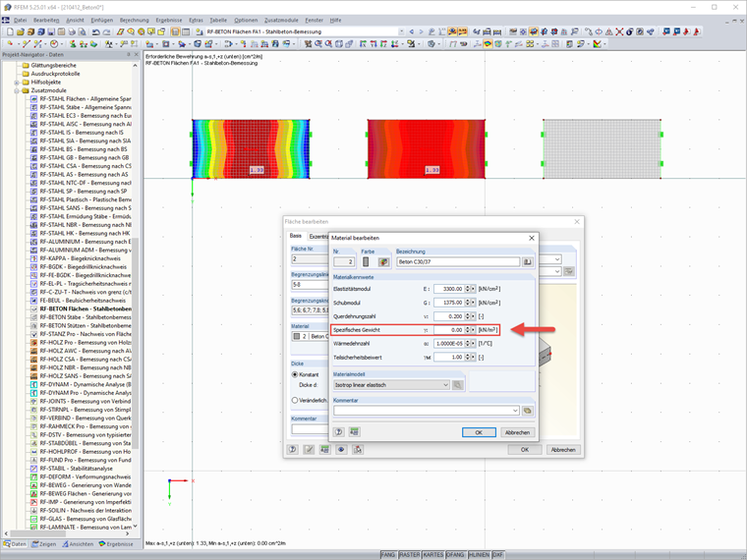
Task: Confirm Material bearbeiten with OK
Action: [x=479, y=432]
